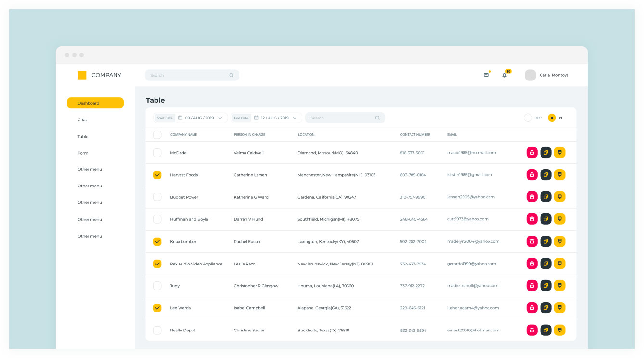Expand the Start Date dropdown

coord(220,118)
